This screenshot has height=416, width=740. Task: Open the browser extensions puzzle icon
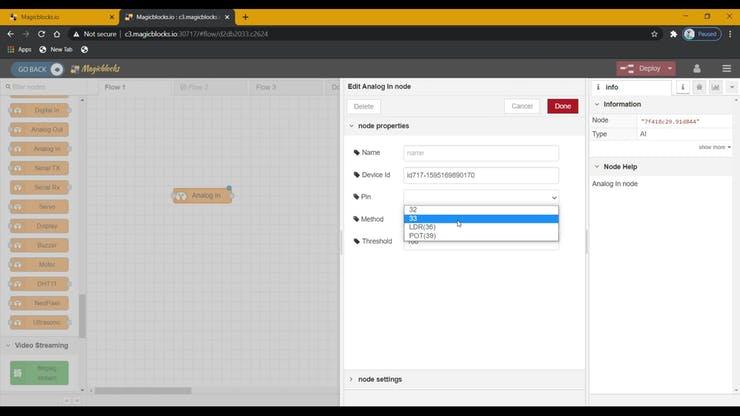(x=670, y=33)
